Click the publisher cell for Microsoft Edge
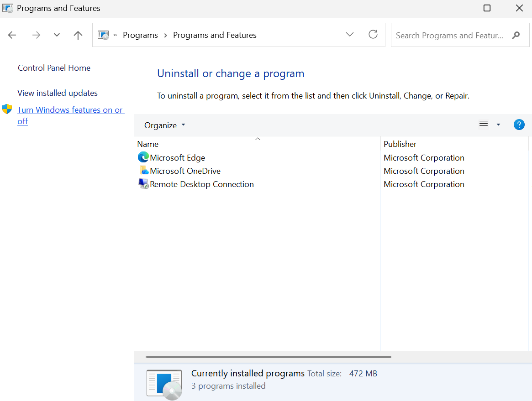Image resolution: width=532 pixels, height=401 pixels. (424, 158)
